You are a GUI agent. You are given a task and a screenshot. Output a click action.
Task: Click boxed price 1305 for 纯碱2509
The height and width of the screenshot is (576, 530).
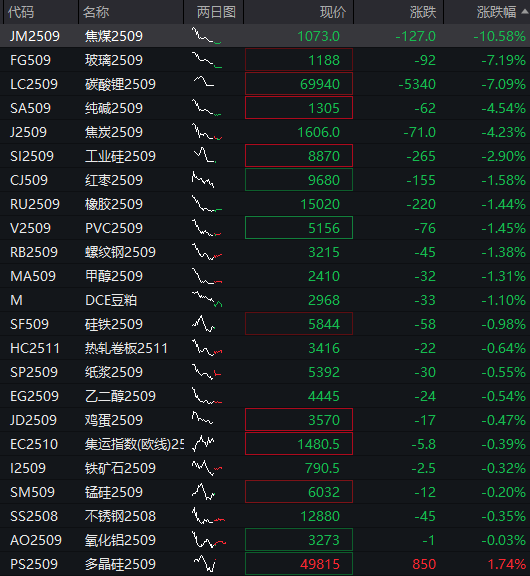299,108
